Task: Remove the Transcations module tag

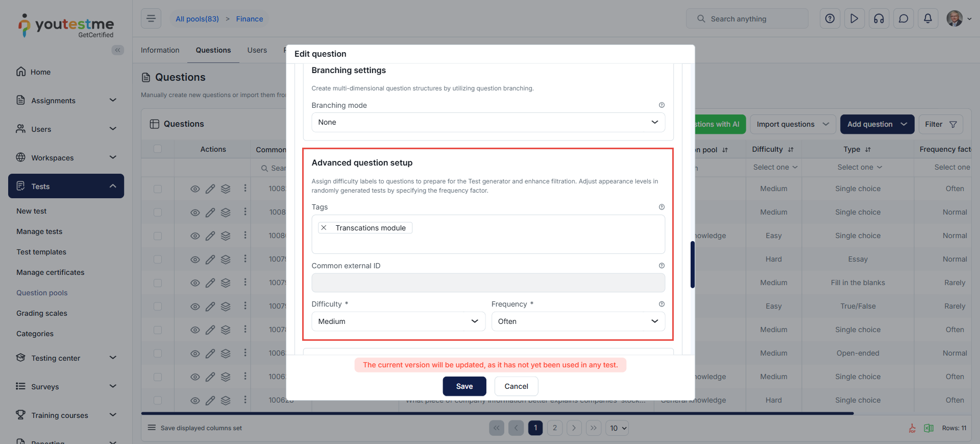Action: (x=324, y=228)
